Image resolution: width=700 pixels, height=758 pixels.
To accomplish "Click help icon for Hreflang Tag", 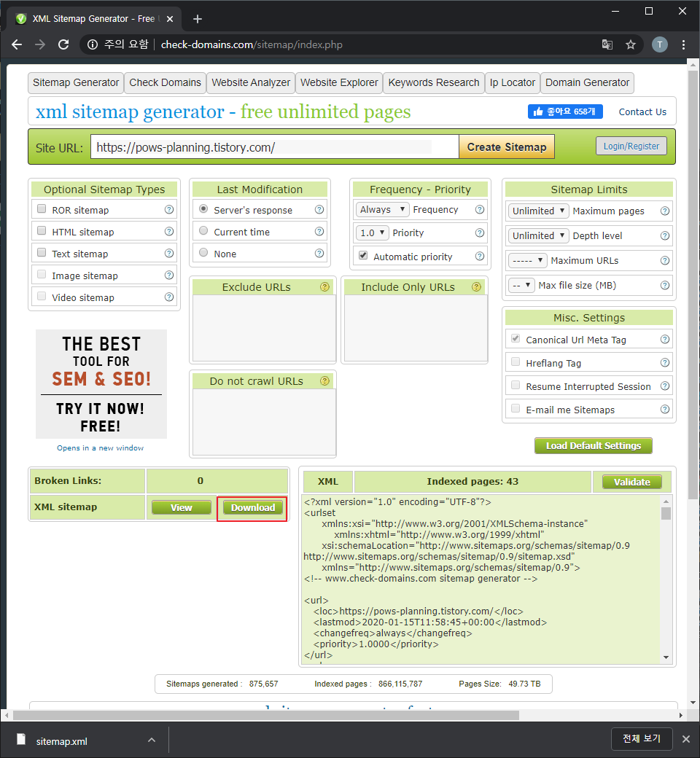I will point(665,362).
